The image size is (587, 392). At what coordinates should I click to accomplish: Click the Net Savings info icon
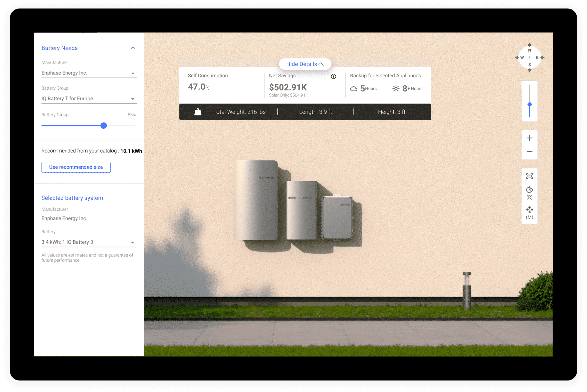[334, 76]
